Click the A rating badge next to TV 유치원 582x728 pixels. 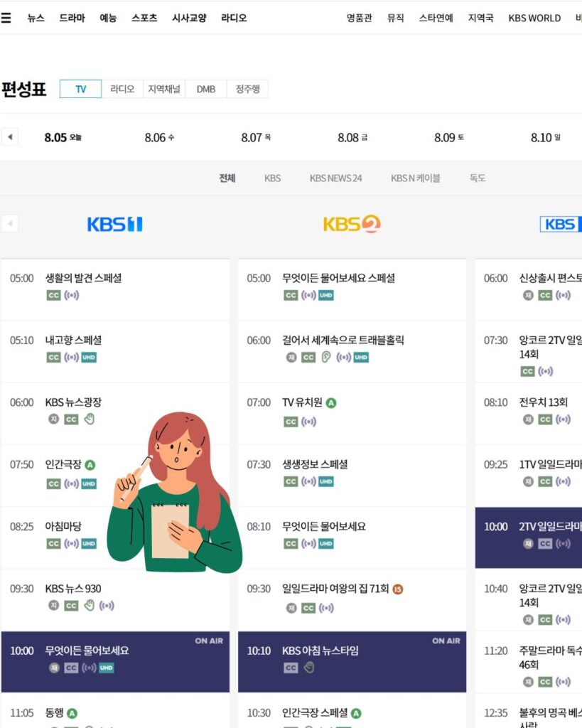[331, 403]
